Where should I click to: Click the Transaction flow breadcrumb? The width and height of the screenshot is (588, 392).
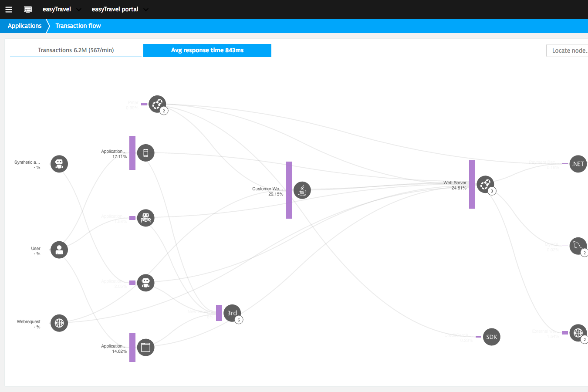78,26
